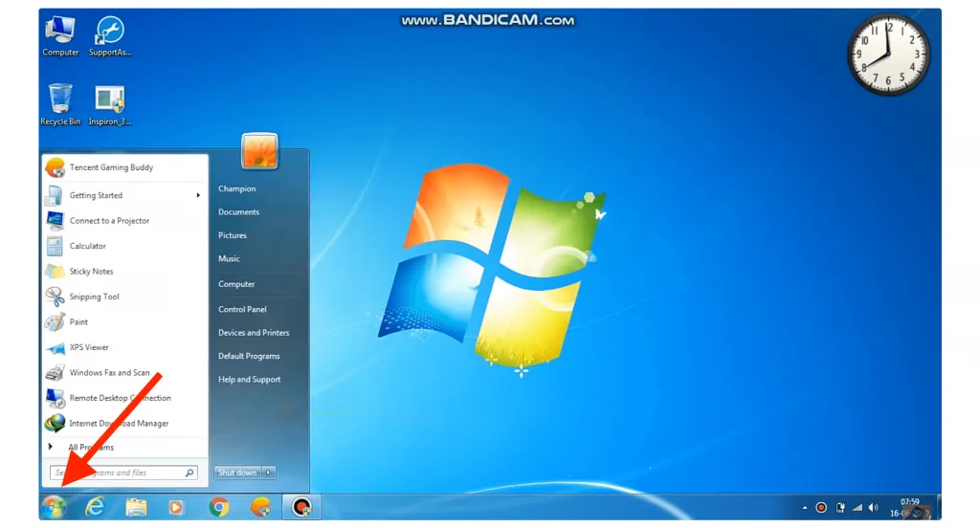Open the Music library link

click(x=229, y=258)
